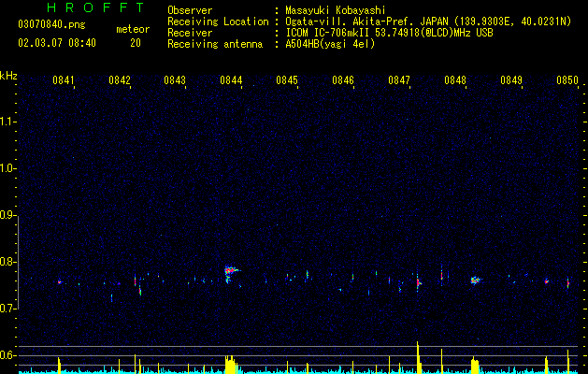Click the round meteor echo after 0848
The image size is (588, 374).
point(476,280)
